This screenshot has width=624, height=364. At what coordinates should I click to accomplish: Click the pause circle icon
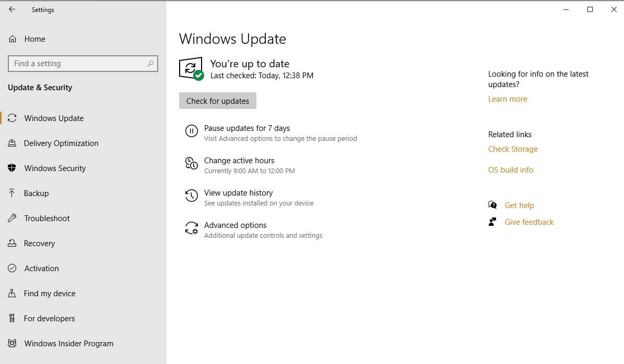pyautogui.click(x=192, y=131)
